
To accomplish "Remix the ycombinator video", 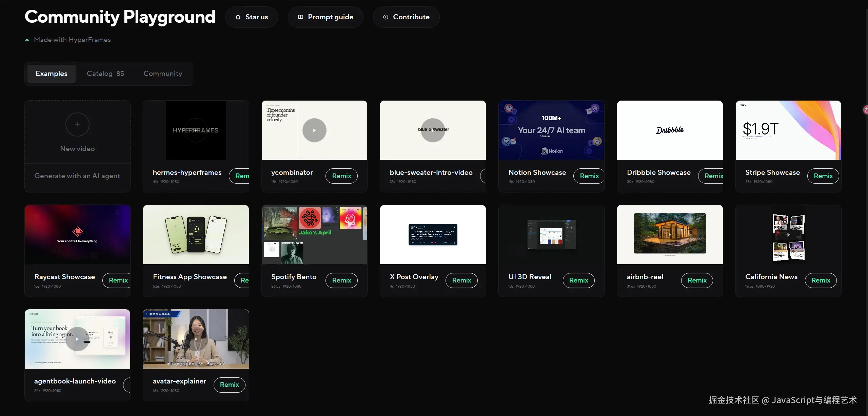I will point(341,176).
